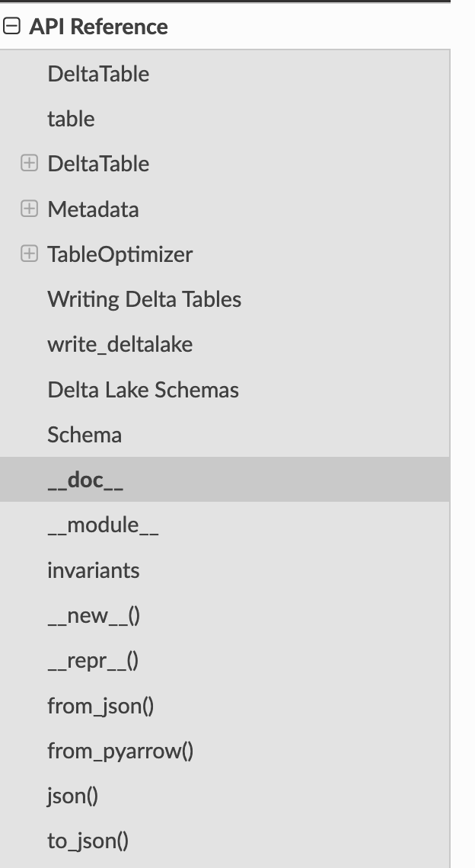View the Delta Lake Schemas page
This screenshot has height=868, width=475.
(143, 389)
